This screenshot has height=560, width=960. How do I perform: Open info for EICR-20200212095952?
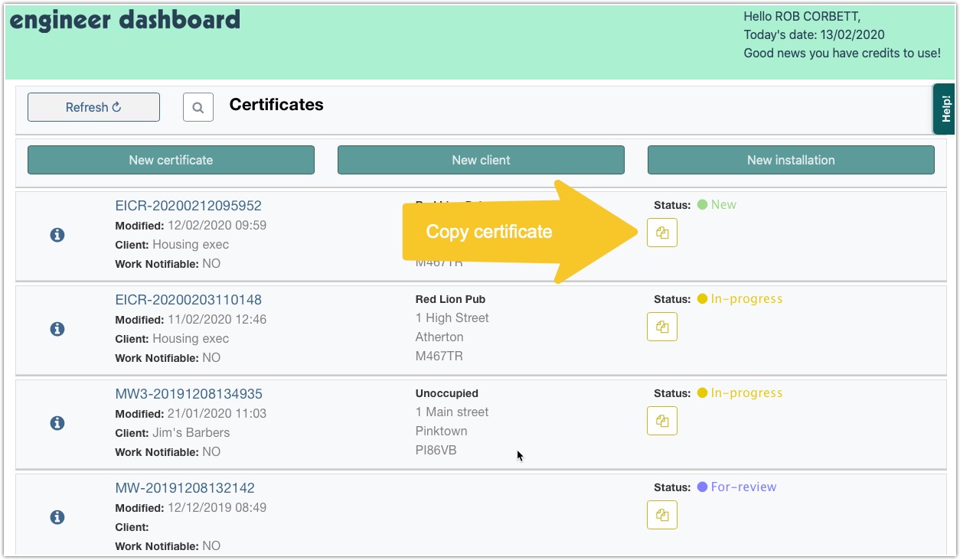tap(57, 235)
